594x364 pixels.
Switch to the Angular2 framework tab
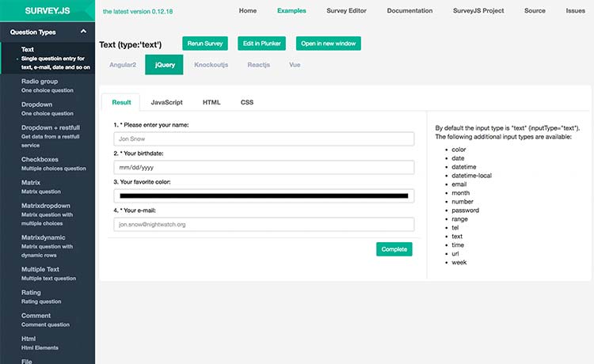click(x=123, y=65)
